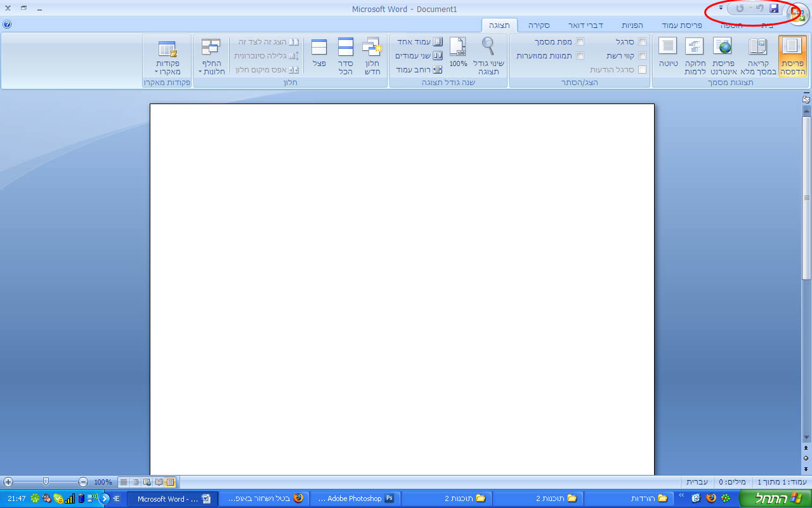The width and height of the screenshot is (812, 508).
Task: Open a New Window (חלון חדש)
Action: coord(371,56)
